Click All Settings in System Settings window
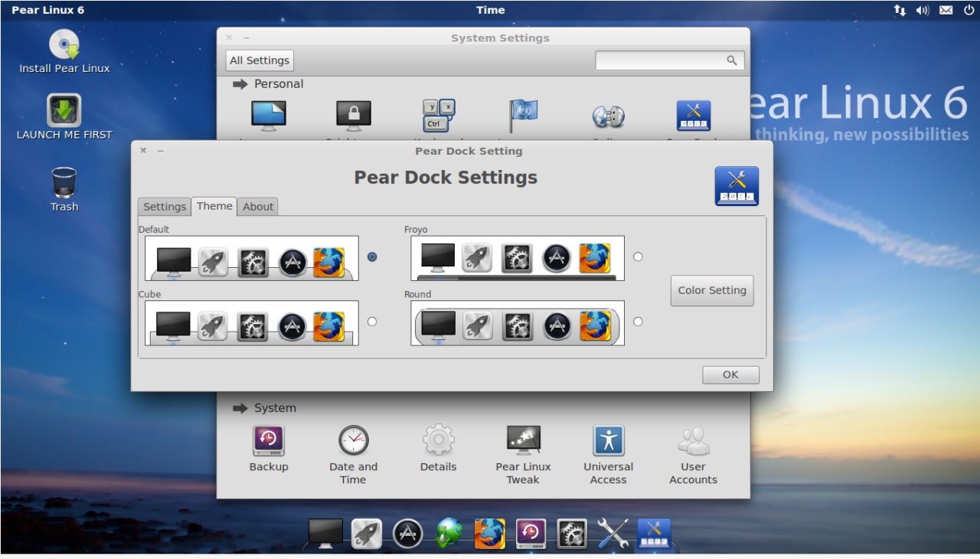This screenshot has width=980, height=559. (x=260, y=60)
